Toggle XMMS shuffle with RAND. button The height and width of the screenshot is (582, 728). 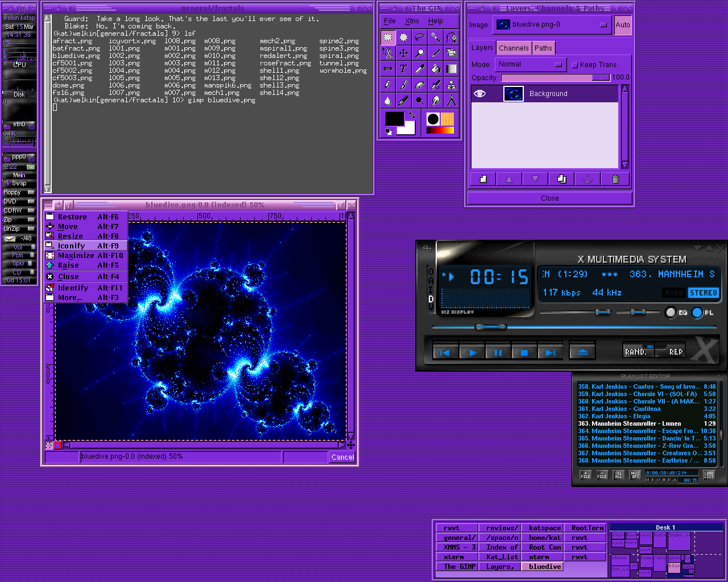pyautogui.click(x=637, y=351)
